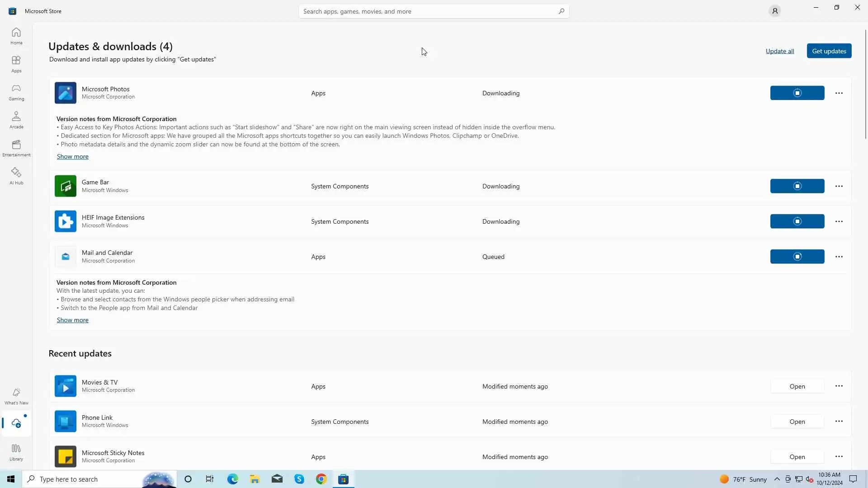Go to Home tab in sidebar
This screenshot has height=488, width=868.
coord(16,36)
